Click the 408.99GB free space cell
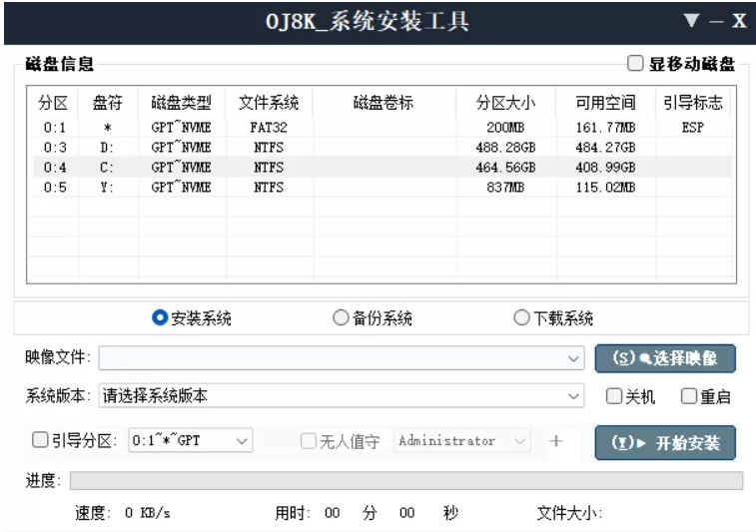Viewport: 756px width, 532px height. [605, 168]
